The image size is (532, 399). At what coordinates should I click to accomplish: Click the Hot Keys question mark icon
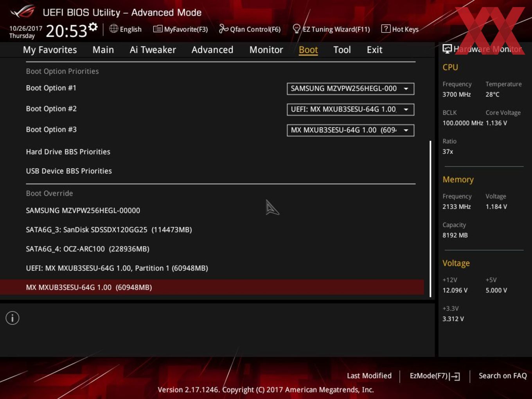(386, 29)
